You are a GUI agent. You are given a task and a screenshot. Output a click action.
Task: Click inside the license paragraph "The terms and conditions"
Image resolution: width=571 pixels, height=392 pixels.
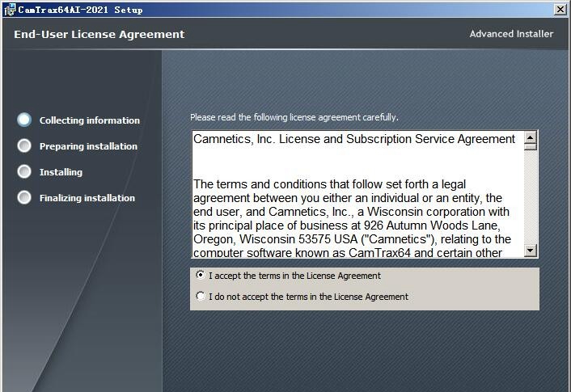click(x=352, y=218)
